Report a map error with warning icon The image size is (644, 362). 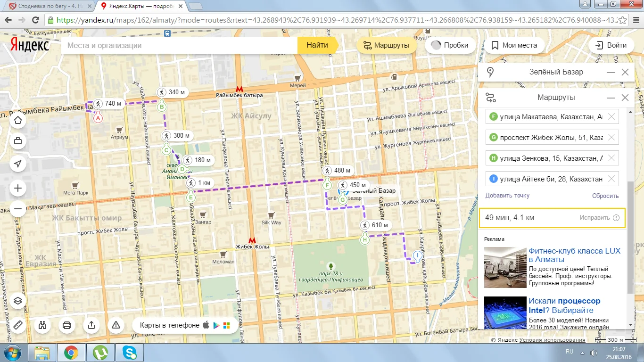click(x=116, y=325)
